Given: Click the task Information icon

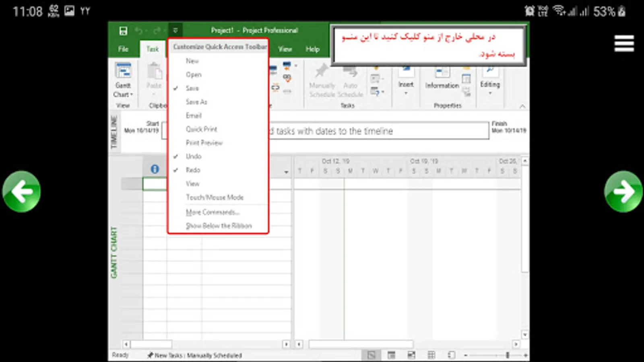Looking at the screenshot, I should click(x=442, y=73).
